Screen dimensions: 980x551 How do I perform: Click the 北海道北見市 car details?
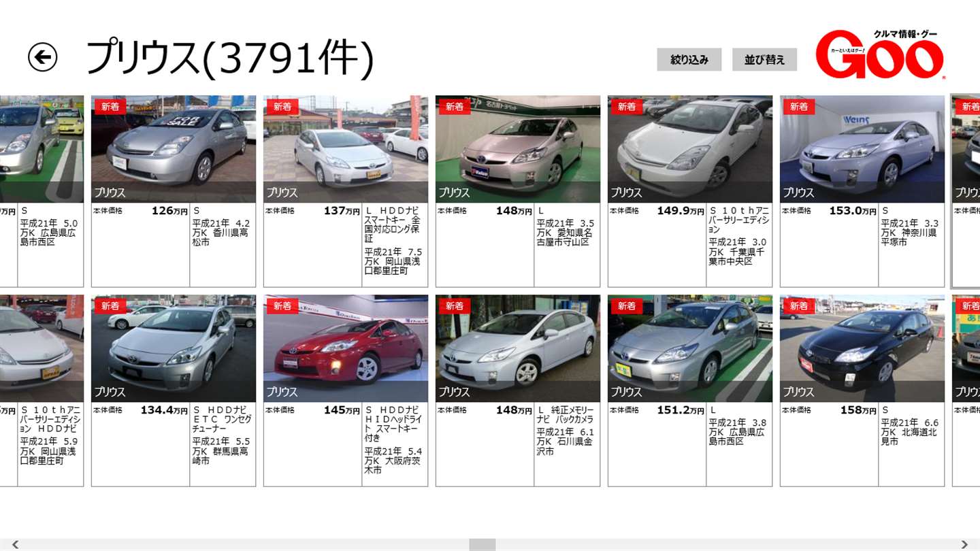tap(910, 432)
